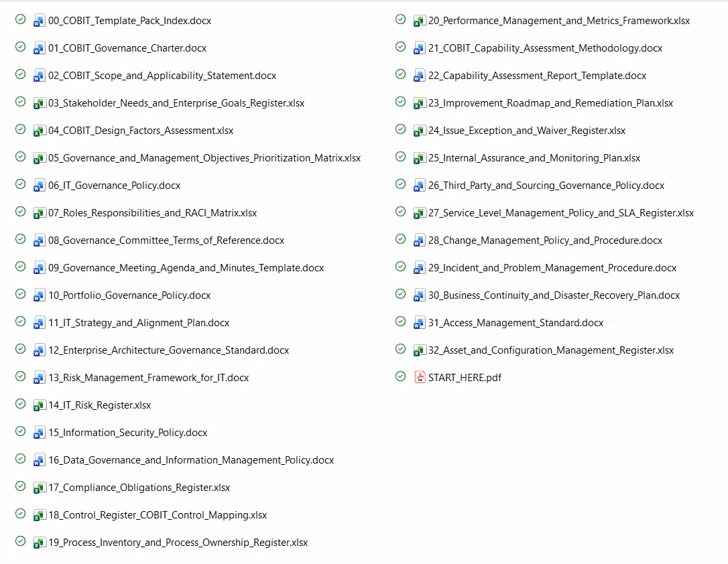Viewport: 728px width, 564px height.
Task: Select file name 01_COBIT_Governance_Charter.docx
Action: point(127,48)
